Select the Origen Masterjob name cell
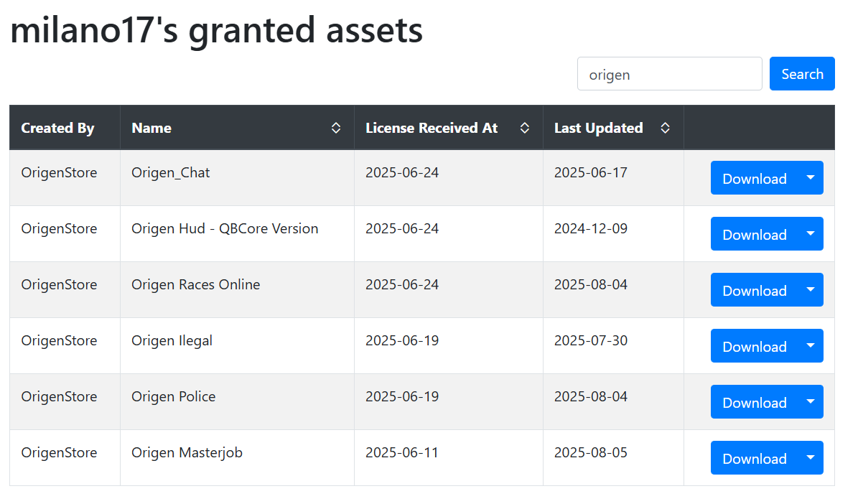858x504 pixels. (187, 452)
